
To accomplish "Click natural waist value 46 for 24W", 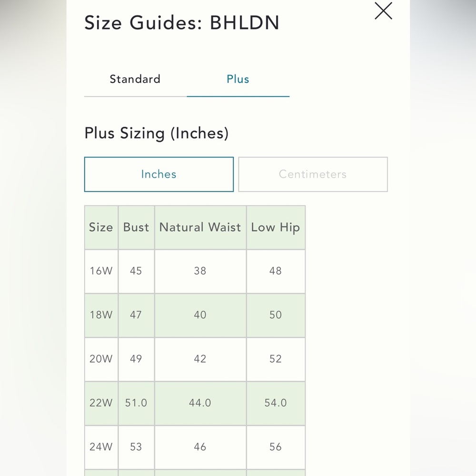I will [x=200, y=447].
